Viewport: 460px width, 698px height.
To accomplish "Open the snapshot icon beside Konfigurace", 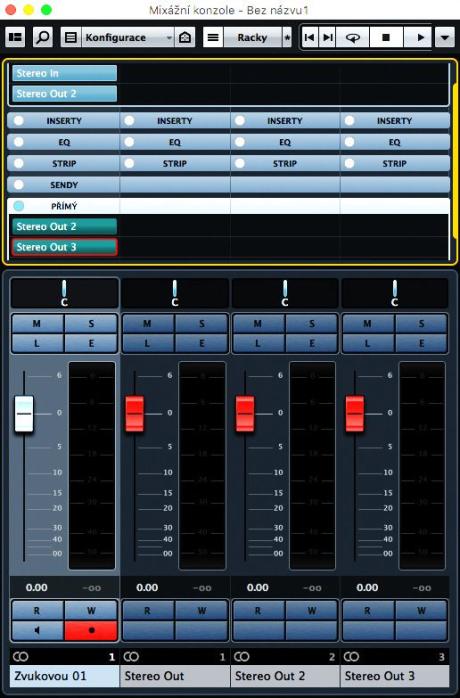I will click(x=185, y=37).
